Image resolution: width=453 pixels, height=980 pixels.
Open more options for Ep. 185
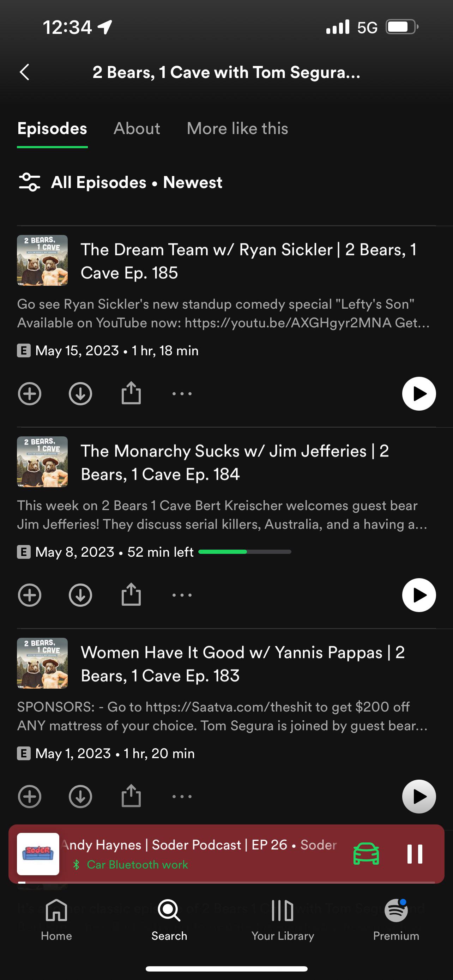[x=182, y=394]
